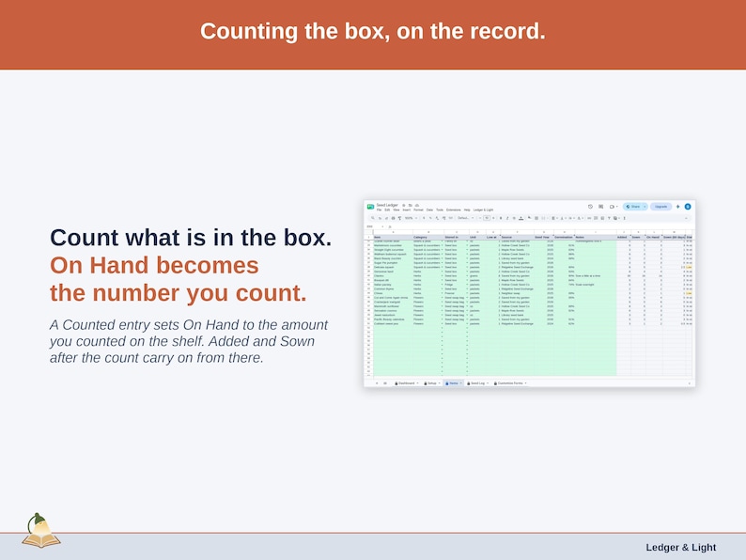Open the fill color tool
746x560 pixels.
[x=529, y=218]
